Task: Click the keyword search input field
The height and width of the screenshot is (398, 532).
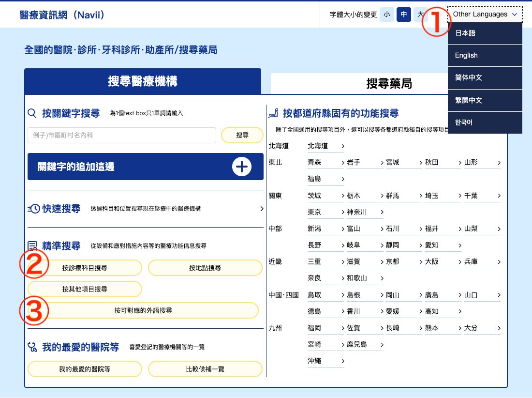Action: pyautogui.click(x=122, y=135)
